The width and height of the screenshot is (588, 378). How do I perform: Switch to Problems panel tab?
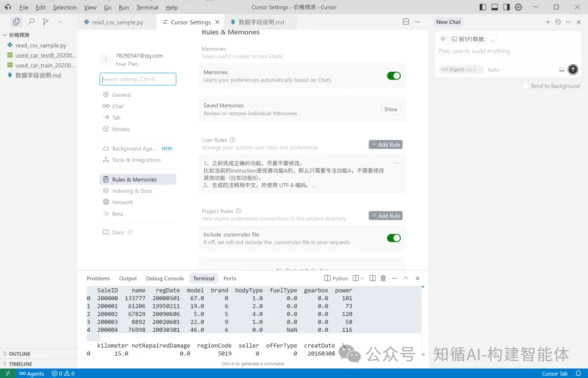pos(98,278)
